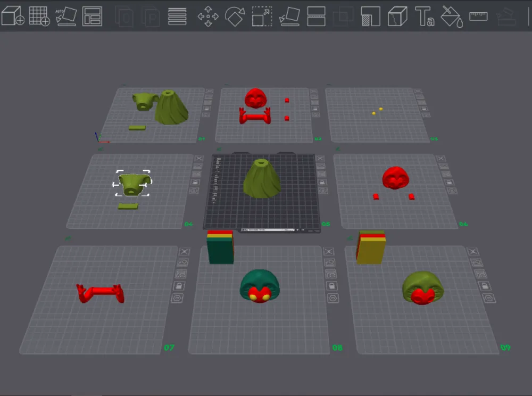Image resolution: width=532 pixels, height=396 pixels.
Task: Select the Measure ruler tool
Action: coord(478,16)
